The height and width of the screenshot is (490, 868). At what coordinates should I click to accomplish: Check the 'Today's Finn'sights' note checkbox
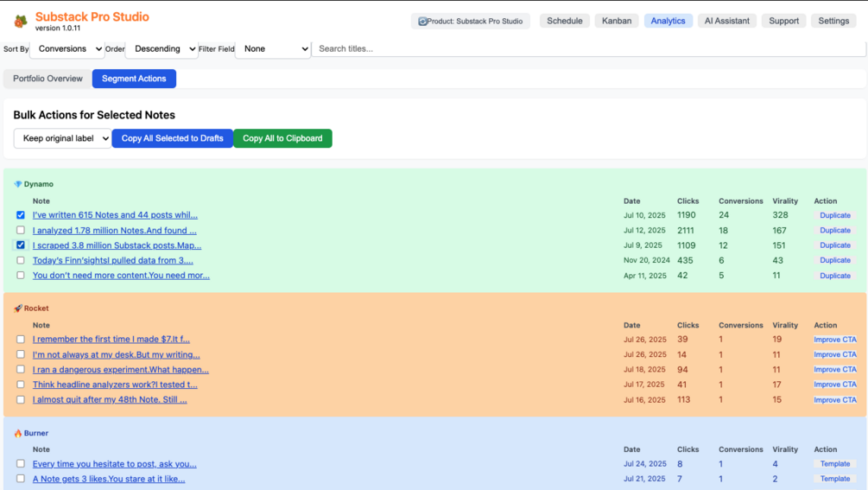click(21, 260)
